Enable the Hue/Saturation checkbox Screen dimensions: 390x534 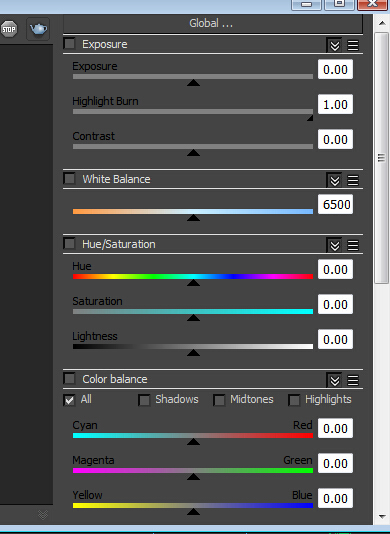pos(70,244)
